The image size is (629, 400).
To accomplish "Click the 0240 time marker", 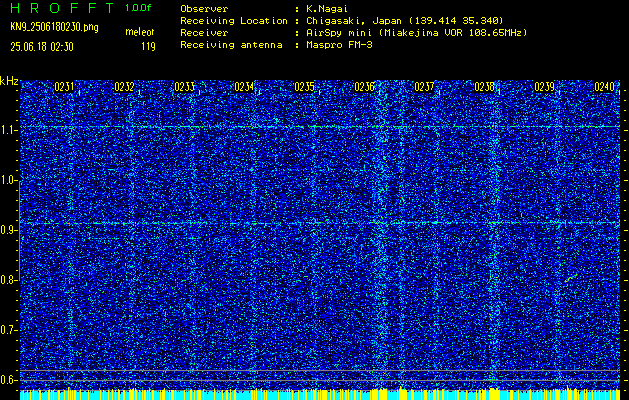I will [604, 87].
